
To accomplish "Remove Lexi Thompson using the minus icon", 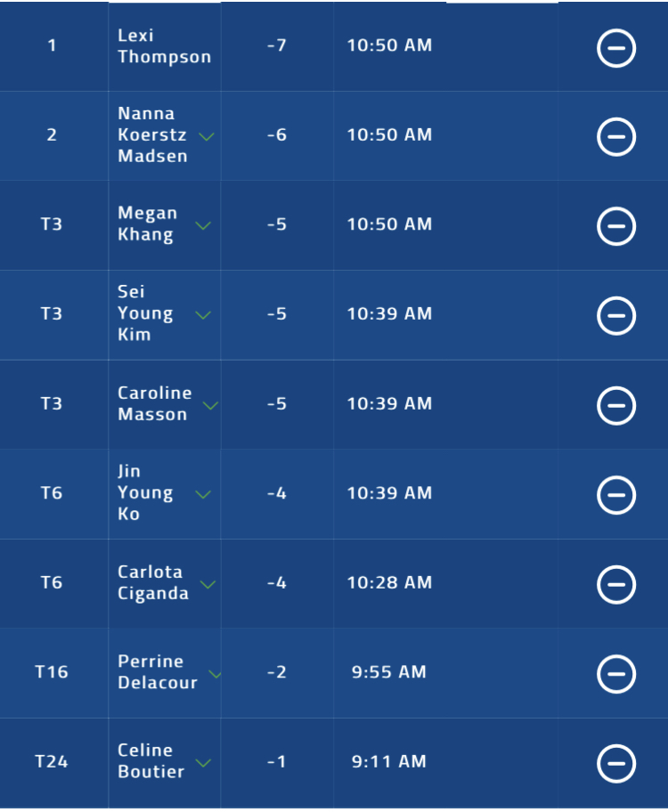I will point(615,48).
